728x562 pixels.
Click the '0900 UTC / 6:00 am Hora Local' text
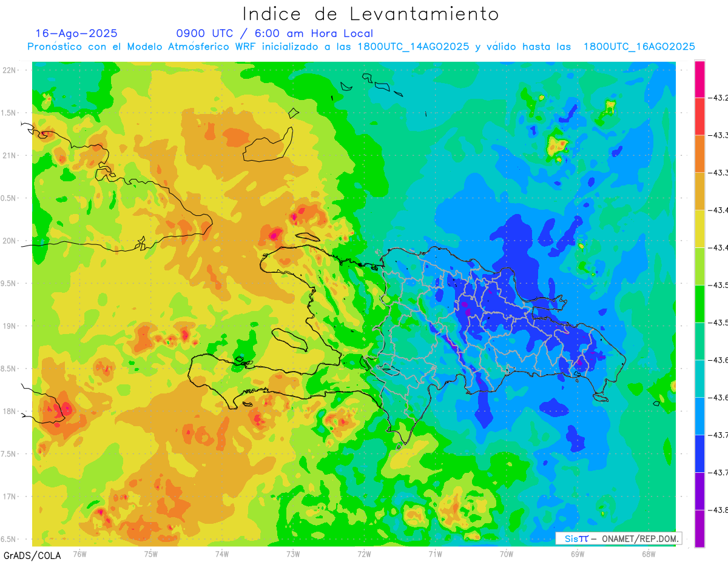[x=275, y=33]
